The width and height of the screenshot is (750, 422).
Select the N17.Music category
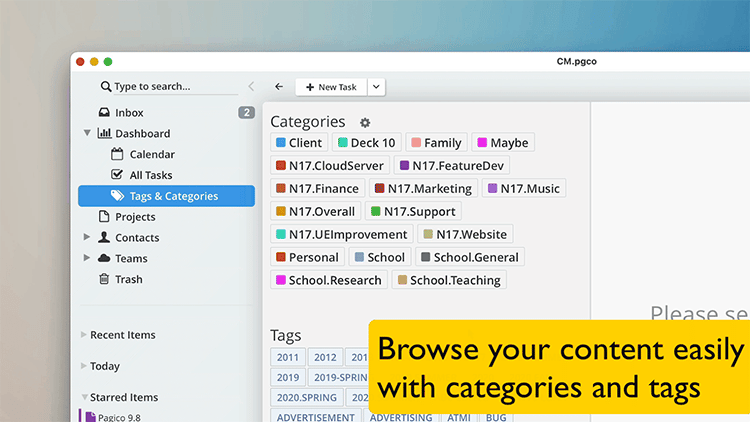524,189
